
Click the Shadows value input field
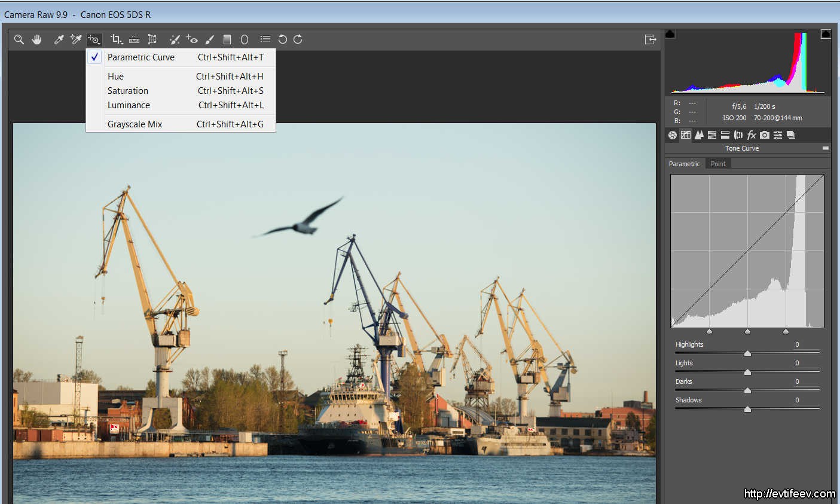tap(805, 400)
